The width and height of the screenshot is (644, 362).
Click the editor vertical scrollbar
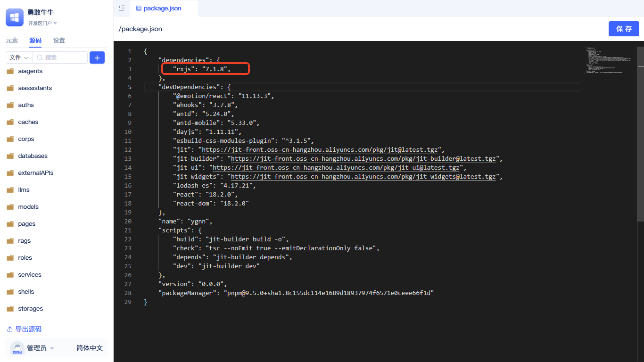[641, 134]
